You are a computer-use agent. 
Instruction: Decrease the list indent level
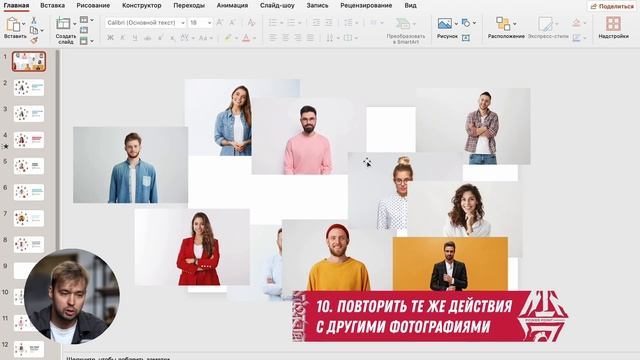point(316,22)
